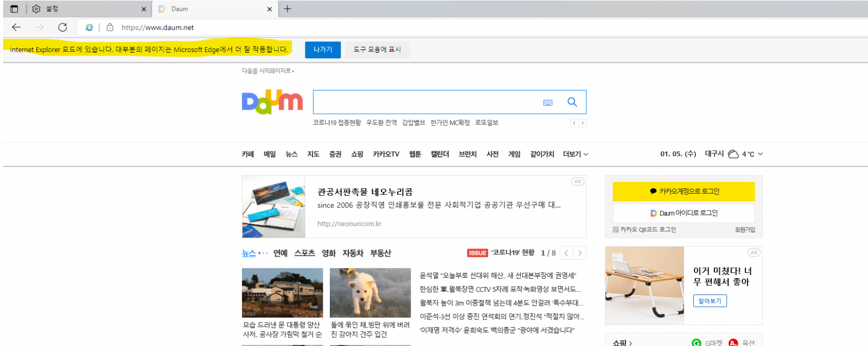
Task: Click the browser back arrow
Action: click(x=16, y=27)
